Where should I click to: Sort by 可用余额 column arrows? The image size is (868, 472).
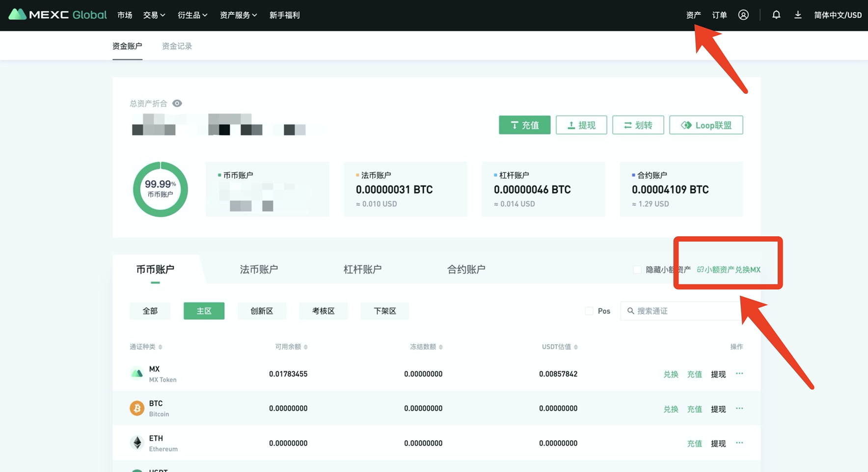click(x=305, y=347)
